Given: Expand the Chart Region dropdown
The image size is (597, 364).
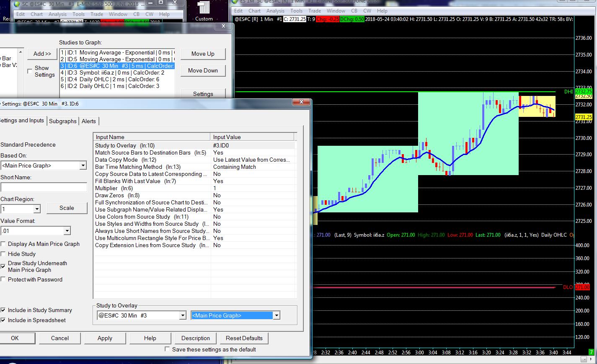Looking at the screenshot, I should [37, 209].
